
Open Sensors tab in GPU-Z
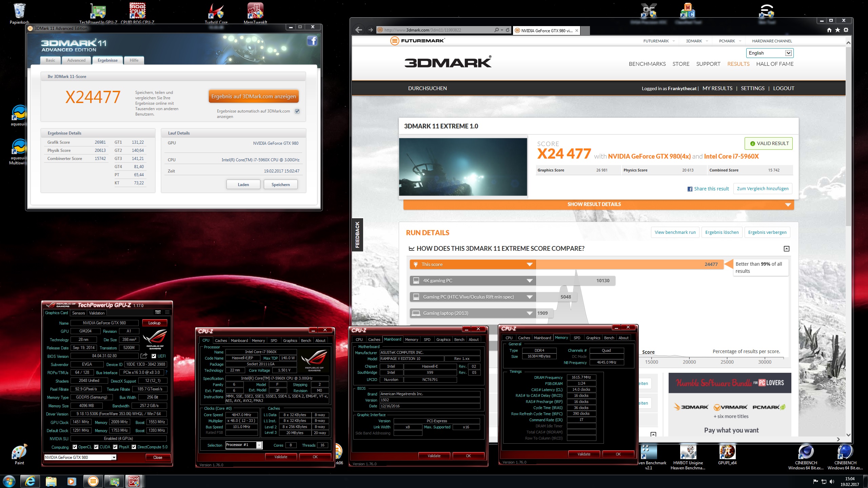click(x=78, y=313)
